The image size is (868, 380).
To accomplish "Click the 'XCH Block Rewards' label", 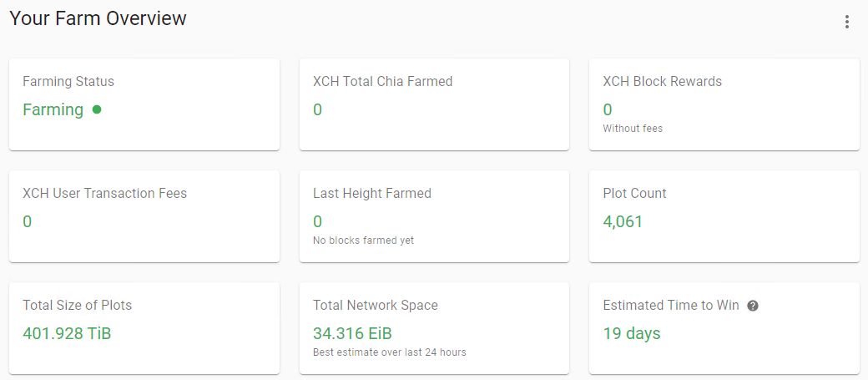I will (662, 82).
